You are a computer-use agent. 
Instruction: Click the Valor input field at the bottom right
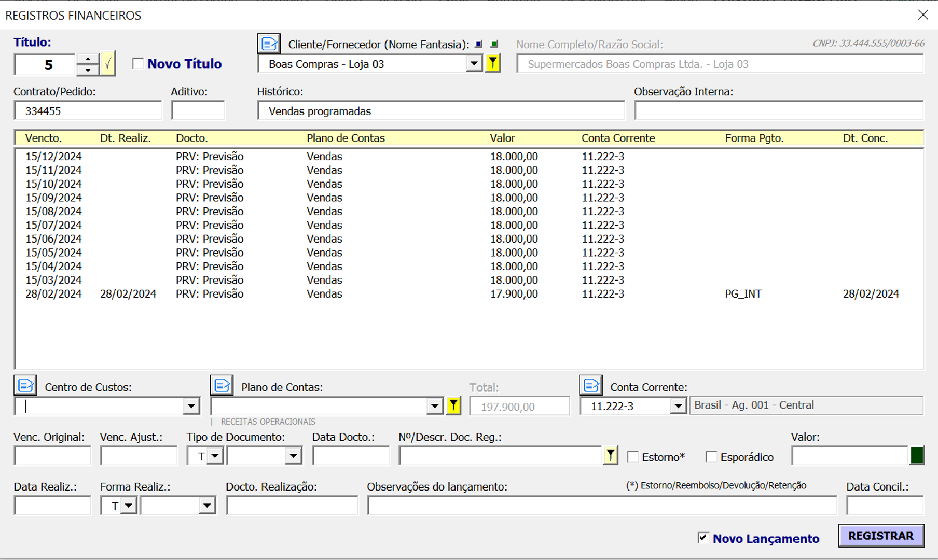[850, 456]
